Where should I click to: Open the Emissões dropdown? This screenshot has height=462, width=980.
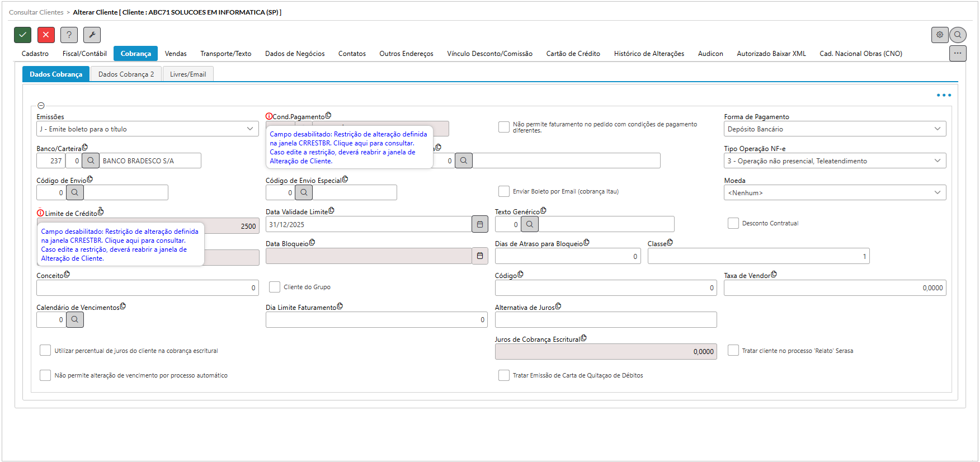pyautogui.click(x=147, y=129)
